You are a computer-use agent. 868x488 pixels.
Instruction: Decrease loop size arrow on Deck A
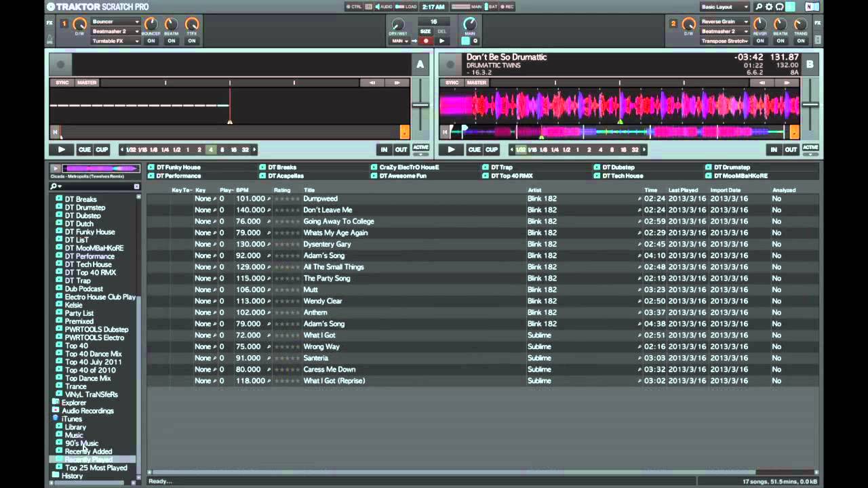[x=122, y=150]
